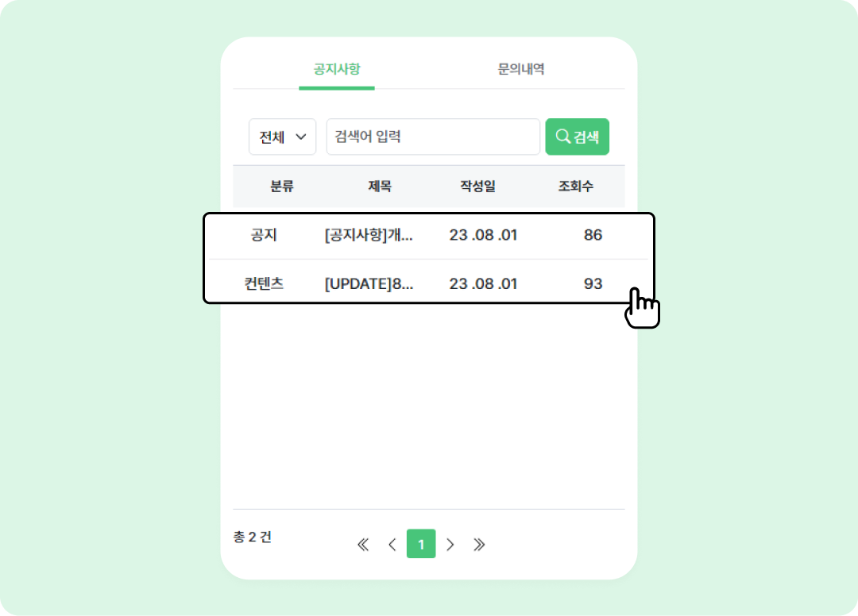
Task: Open the [UPDATE]8... post
Action: click(x=369, y=283)
